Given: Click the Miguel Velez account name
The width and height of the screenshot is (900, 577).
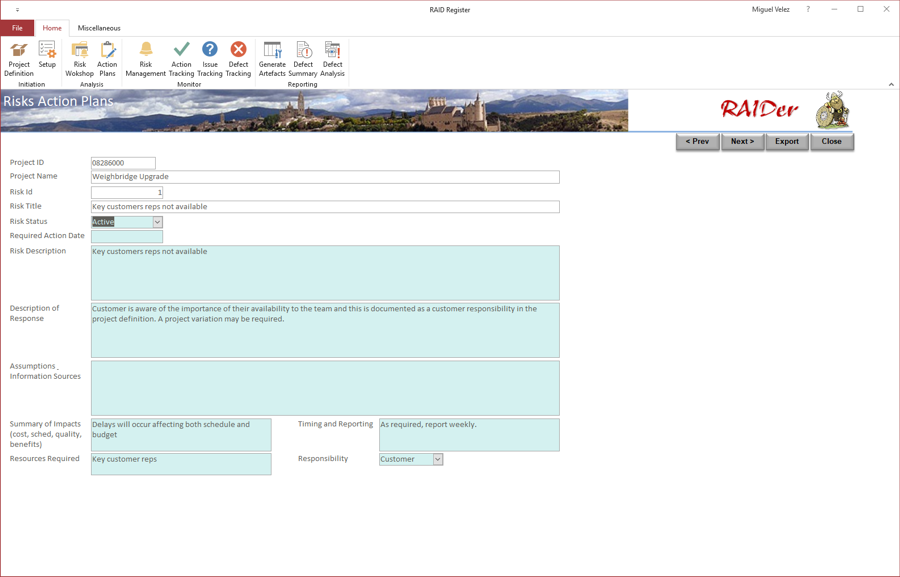Looking at the screenshot, I should pos(770,9).
